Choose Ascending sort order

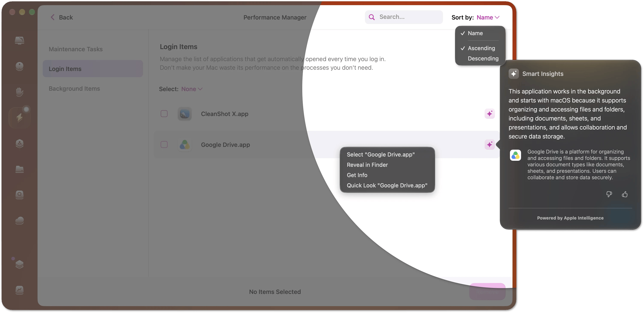(x=480, y=48)
